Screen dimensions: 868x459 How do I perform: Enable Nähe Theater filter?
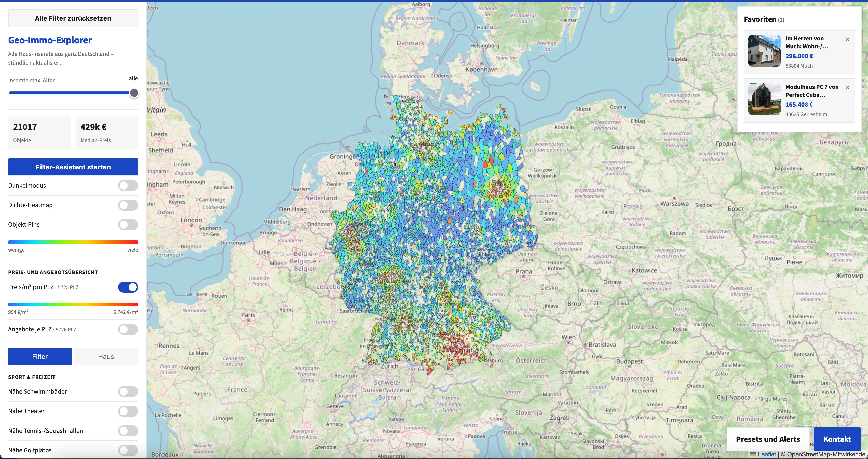(x=128, y=411)
